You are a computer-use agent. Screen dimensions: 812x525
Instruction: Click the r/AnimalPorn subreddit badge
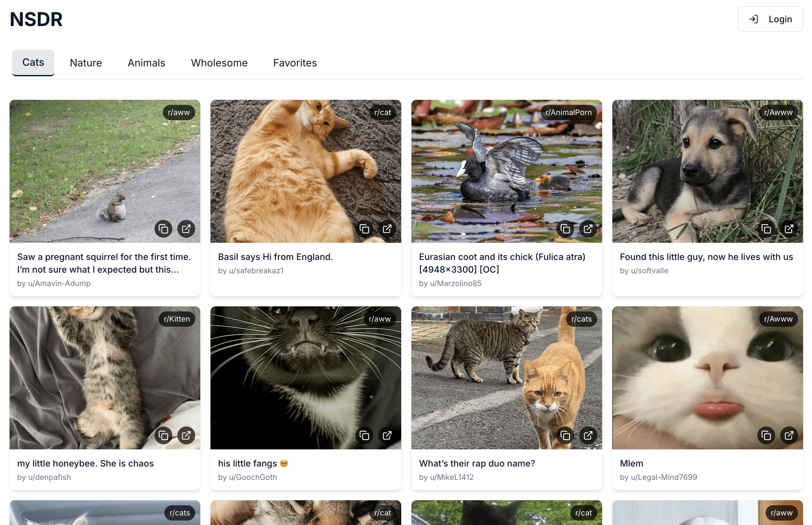click(568, 112)
